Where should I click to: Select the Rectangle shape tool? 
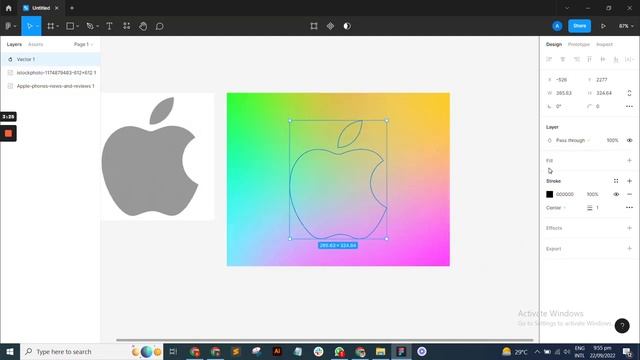70,26
